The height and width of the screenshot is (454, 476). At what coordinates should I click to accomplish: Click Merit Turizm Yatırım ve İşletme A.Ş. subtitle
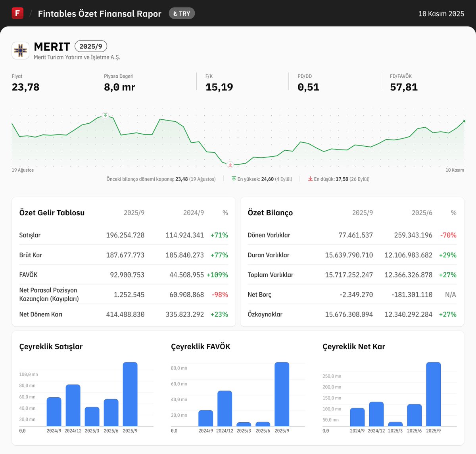[77, 57]
